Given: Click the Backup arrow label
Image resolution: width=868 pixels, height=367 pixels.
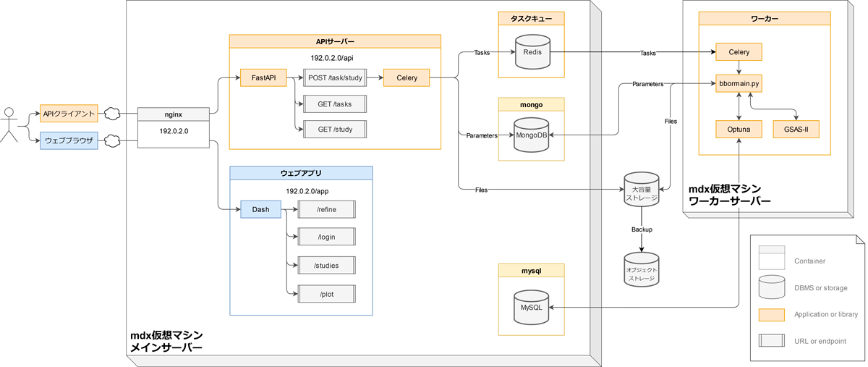Looking at the screenshot, I should coord(642,229).
